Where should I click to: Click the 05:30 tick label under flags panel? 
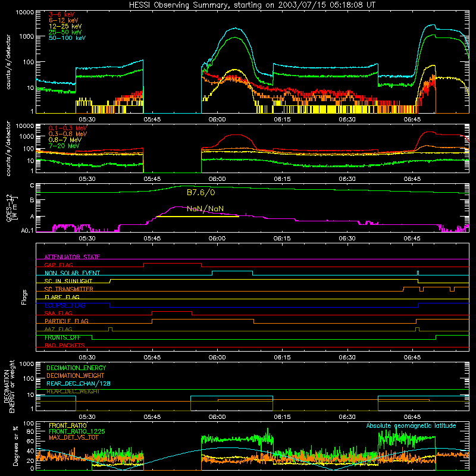pos(87,358)
